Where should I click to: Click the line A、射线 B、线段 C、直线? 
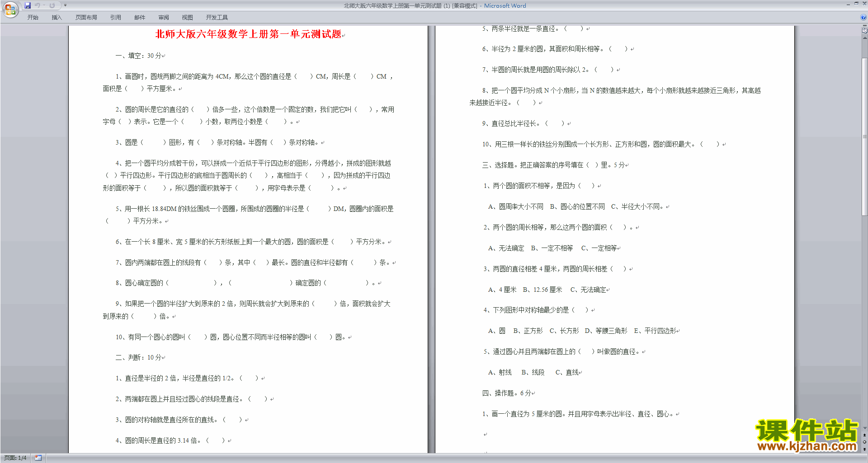click(534, 373)
